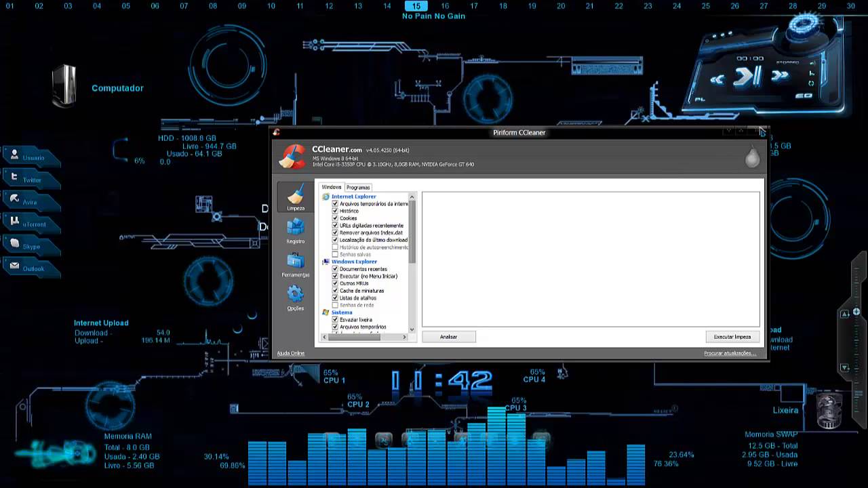Click the Piriform pear icon
The image size is (868, 488).
point(752,157)
